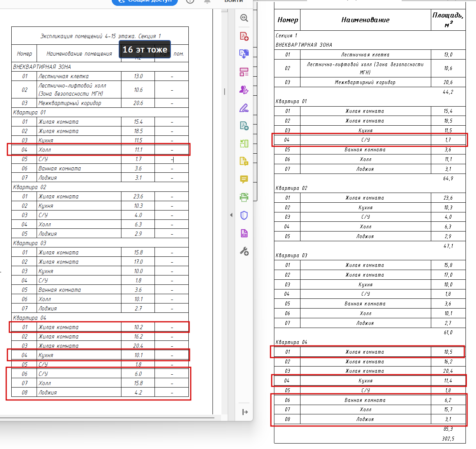
Task: Click 'Межквартирный коридор' in right table
Action: coord(365,82)
